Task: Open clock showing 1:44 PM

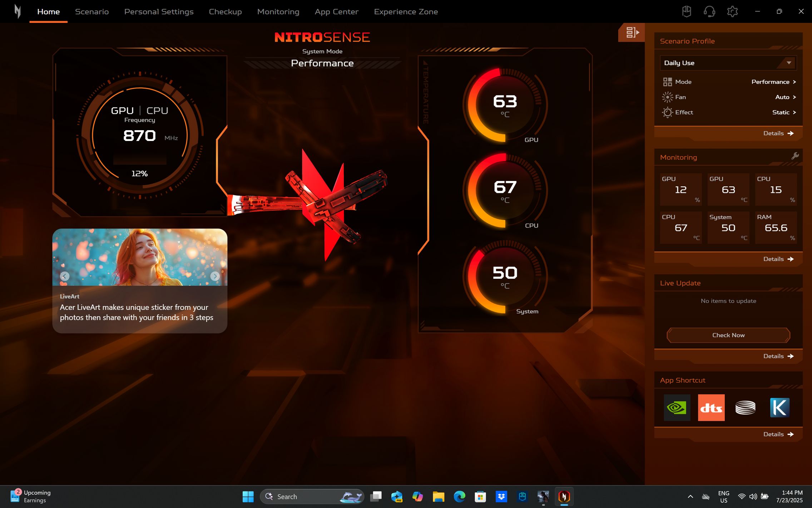Action: [789, 497]
